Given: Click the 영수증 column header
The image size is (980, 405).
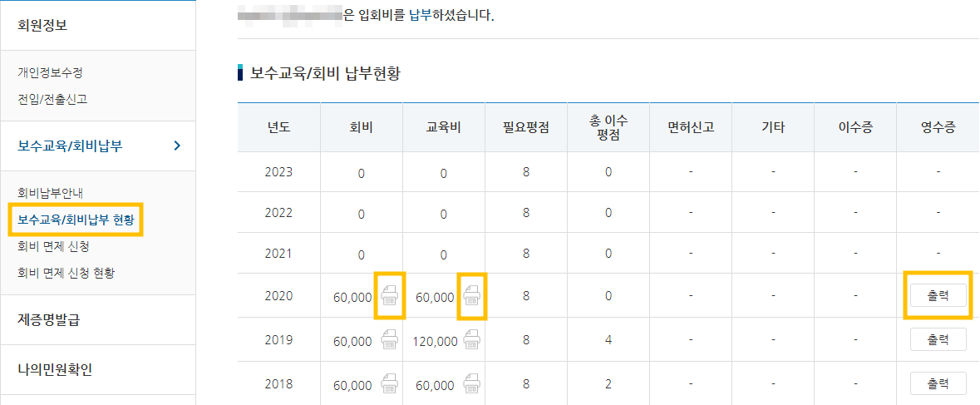Looking at the screenshot, I should (938, 128).
